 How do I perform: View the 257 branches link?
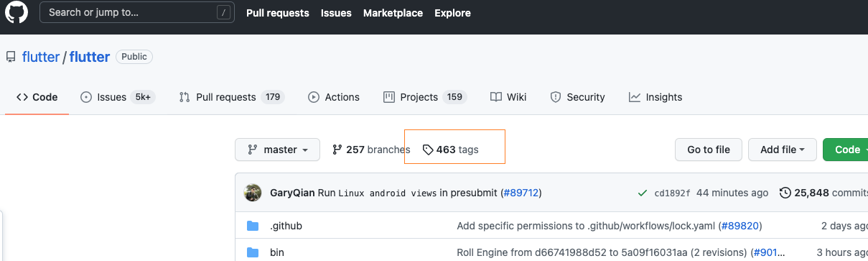coord(371,150)
